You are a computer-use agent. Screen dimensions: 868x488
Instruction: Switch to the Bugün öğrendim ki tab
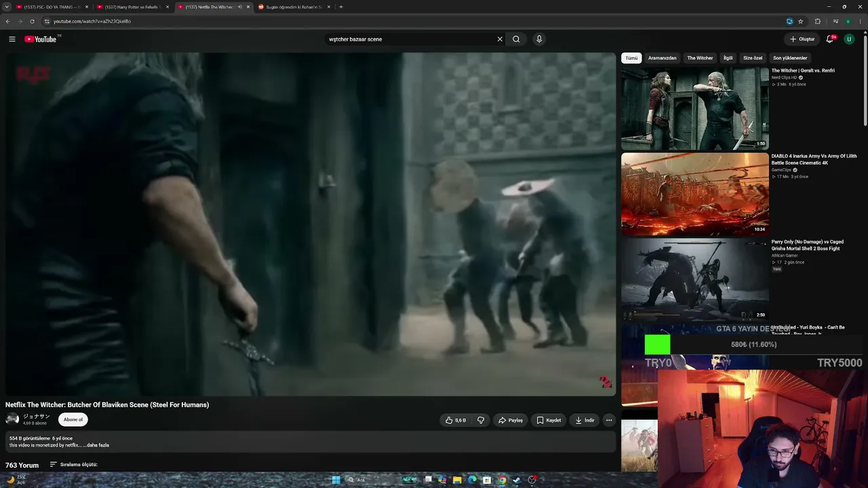point(294,7)
